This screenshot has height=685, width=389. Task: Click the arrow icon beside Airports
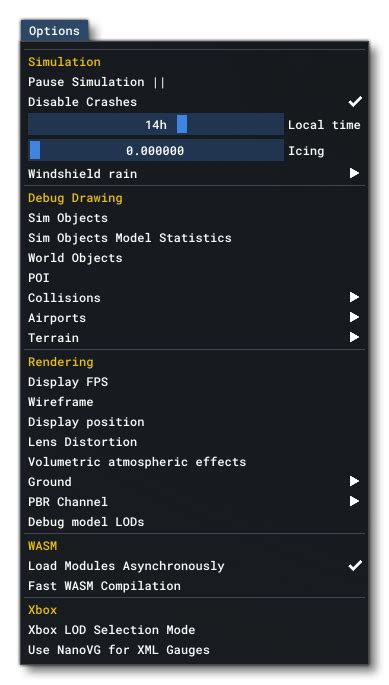pos(354,318)
